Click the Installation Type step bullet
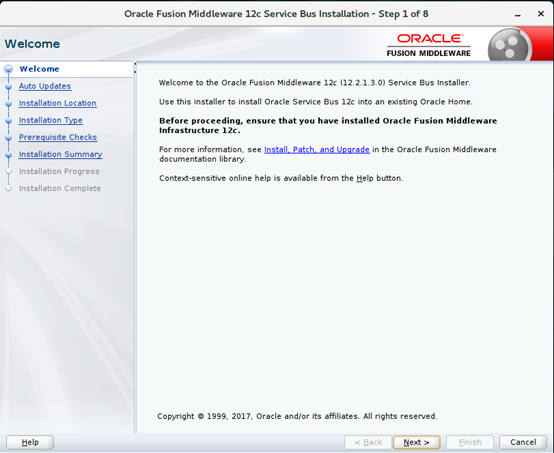 coord(9,120)
